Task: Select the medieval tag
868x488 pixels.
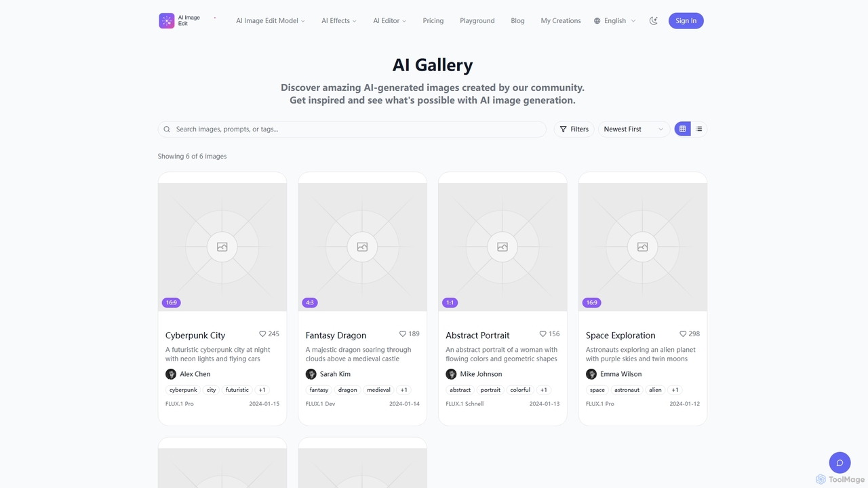Action: point(378,390)
